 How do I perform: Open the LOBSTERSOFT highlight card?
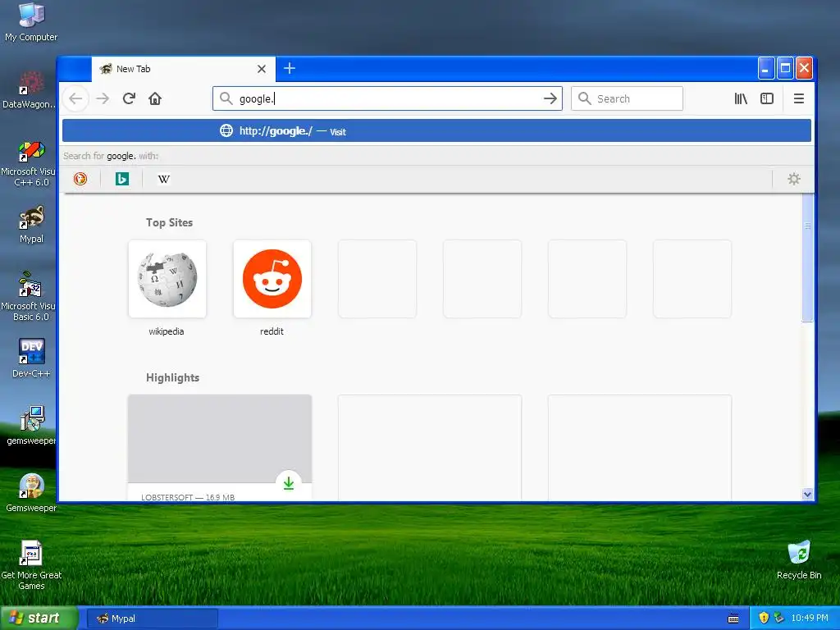pos(220,448)
